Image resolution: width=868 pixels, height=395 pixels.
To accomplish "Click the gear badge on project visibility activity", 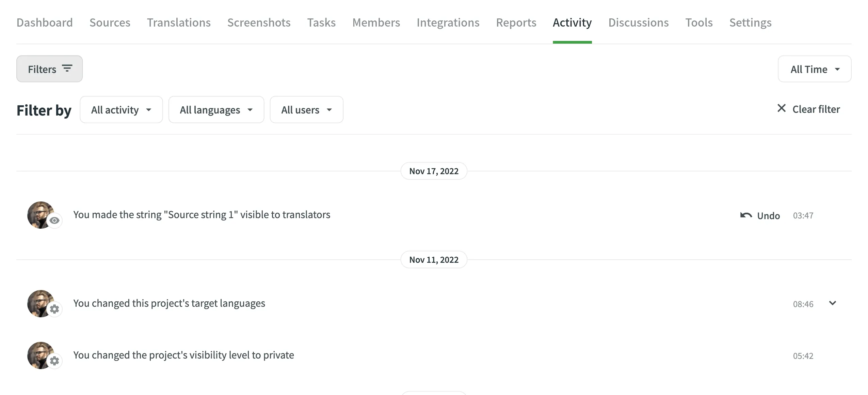I will pyautogui.click(x=54, y=361).
